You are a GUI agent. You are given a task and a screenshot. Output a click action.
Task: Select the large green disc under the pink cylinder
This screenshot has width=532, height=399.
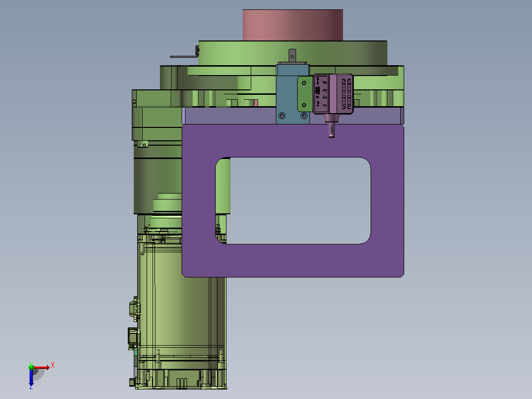coord(293,53)
